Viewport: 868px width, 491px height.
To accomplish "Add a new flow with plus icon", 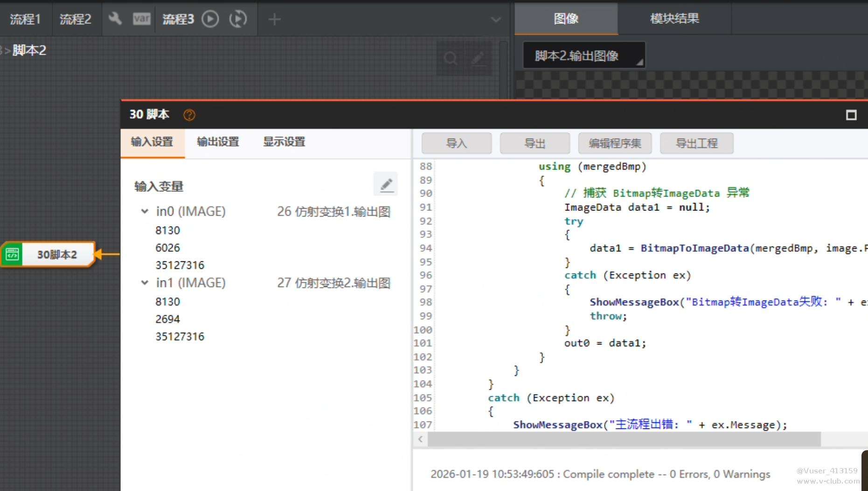I will coord(274,19).
